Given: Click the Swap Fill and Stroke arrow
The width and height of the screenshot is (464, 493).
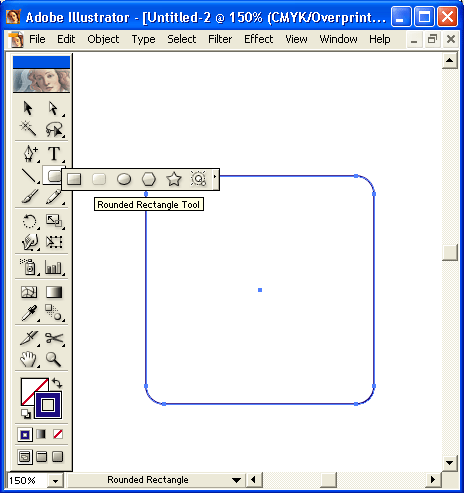Looking at the screenshot, I should pyautogui.click(x=57, y=383).
